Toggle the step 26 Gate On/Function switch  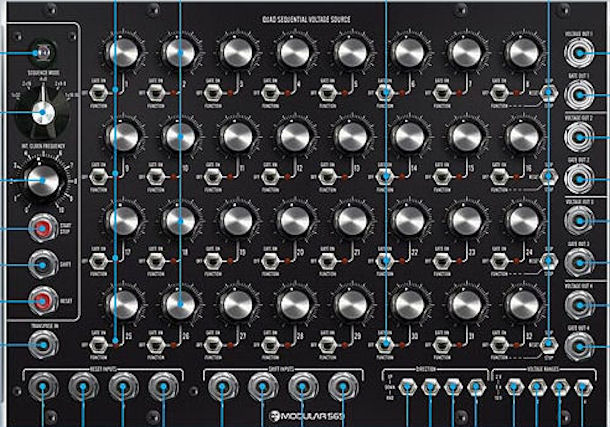point(158,346)
